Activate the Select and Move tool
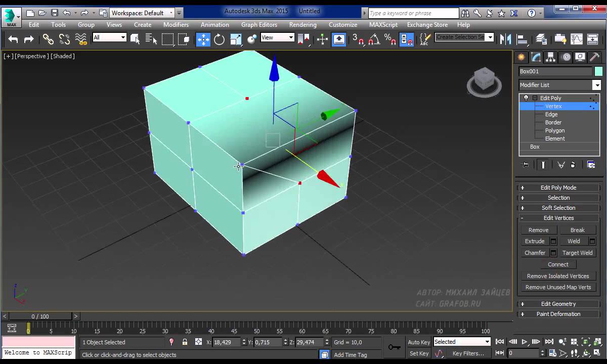The height and width of the screenshot is (364, 607). (203, 39)
